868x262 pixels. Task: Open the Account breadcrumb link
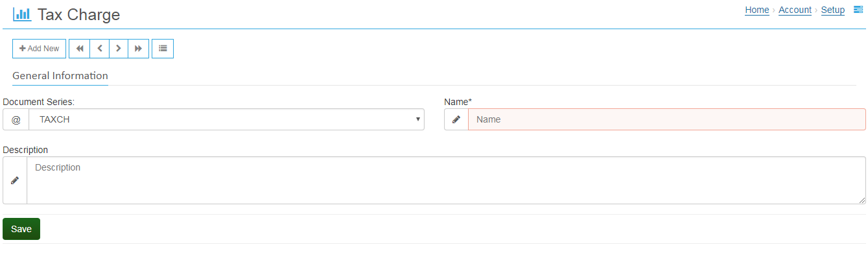click(x=795, y=10)
